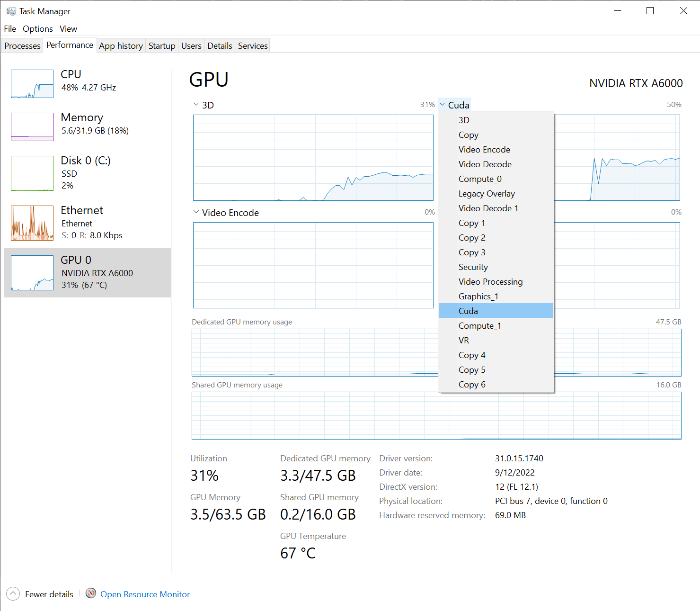
Task: Switch to the Processes tab
Action: coord(22,45)
